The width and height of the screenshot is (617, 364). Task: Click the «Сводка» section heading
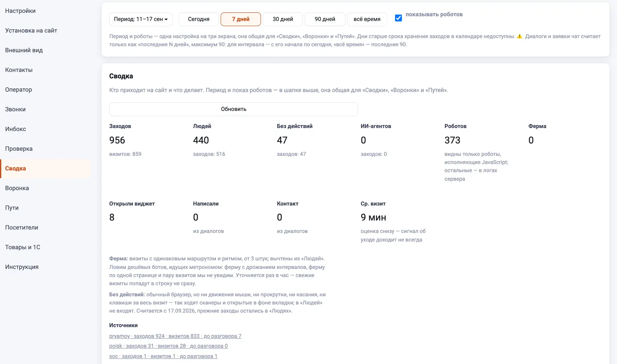[x=121, y=76]
